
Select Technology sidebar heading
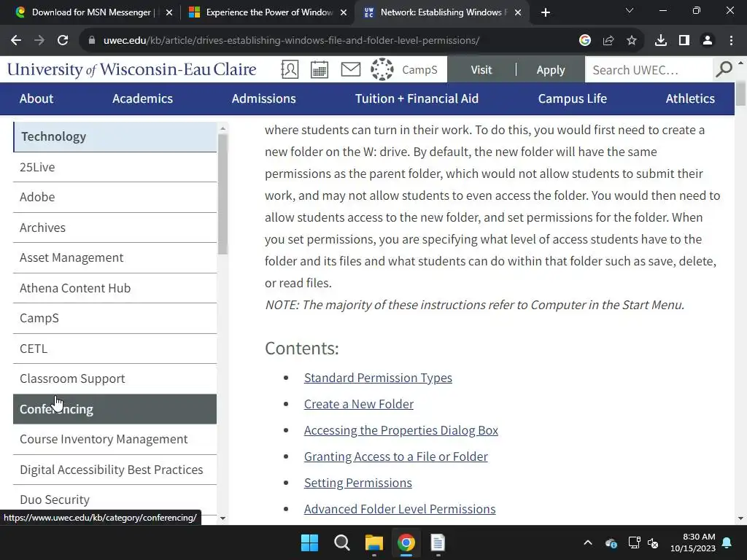click(115, 136)
